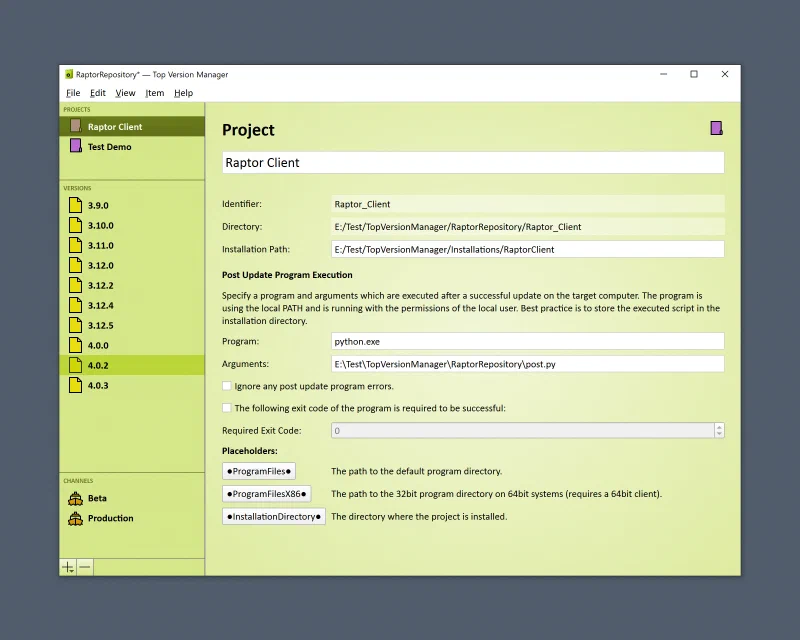
Task: Click the version 3.12.0 file icon
Action: [x=76, y=265]
